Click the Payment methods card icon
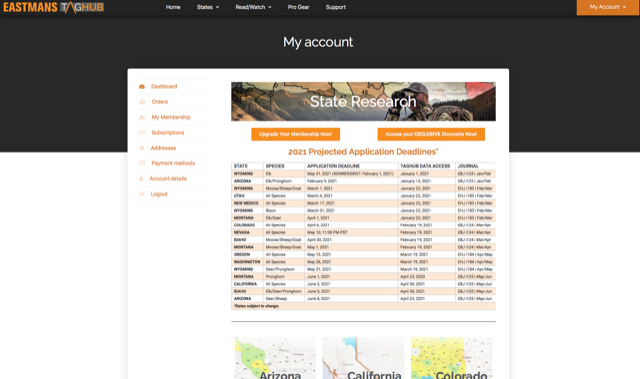 pos(142,163)
